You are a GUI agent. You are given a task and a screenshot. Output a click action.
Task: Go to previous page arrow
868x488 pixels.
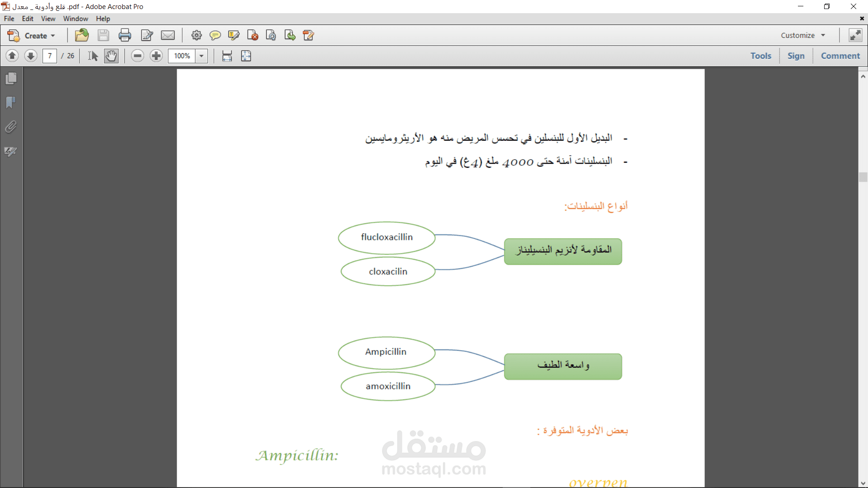pyautogui.click(x=12, y=56)
